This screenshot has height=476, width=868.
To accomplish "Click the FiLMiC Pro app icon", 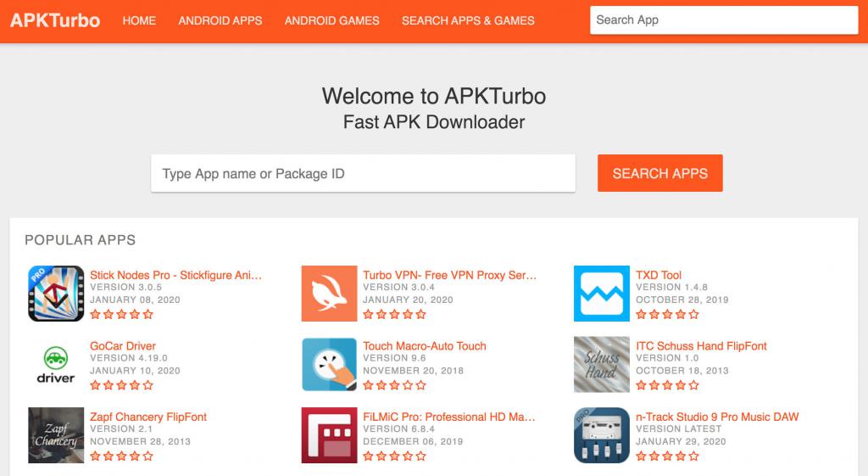I will click(329, 435).
